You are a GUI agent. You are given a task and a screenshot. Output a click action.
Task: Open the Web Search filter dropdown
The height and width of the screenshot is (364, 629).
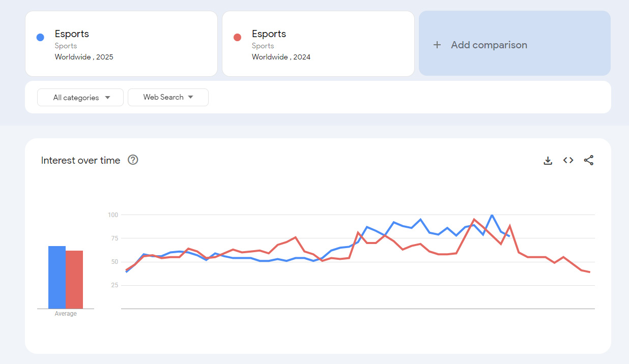[168, 97]
